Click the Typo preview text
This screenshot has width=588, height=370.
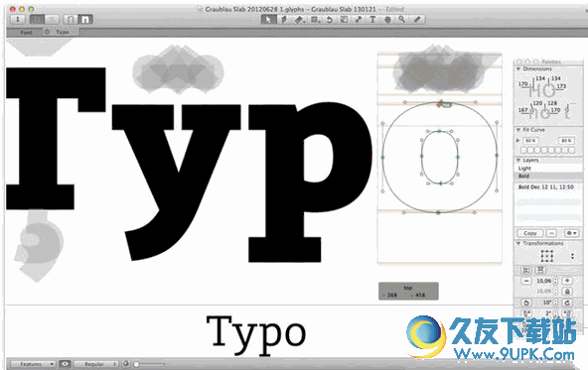pyautogui.click(x=256, y=335)
